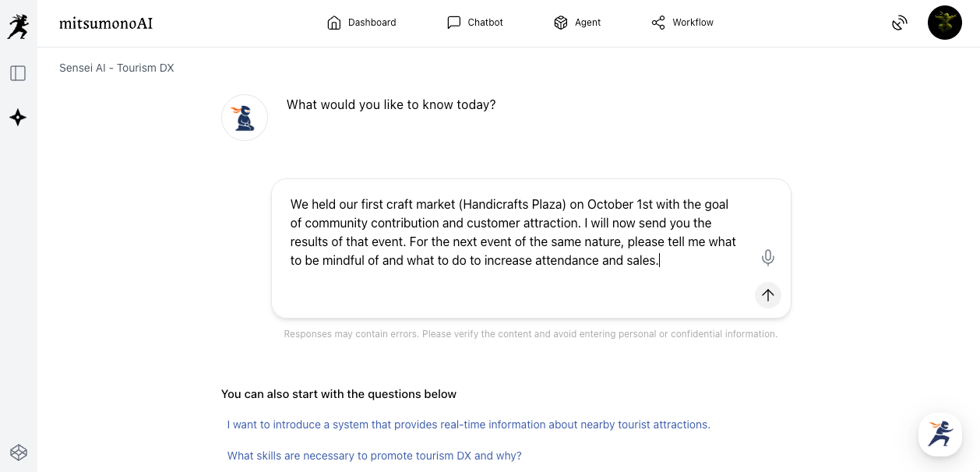Click the sparkle star sidebar icon

pos(18,118)
